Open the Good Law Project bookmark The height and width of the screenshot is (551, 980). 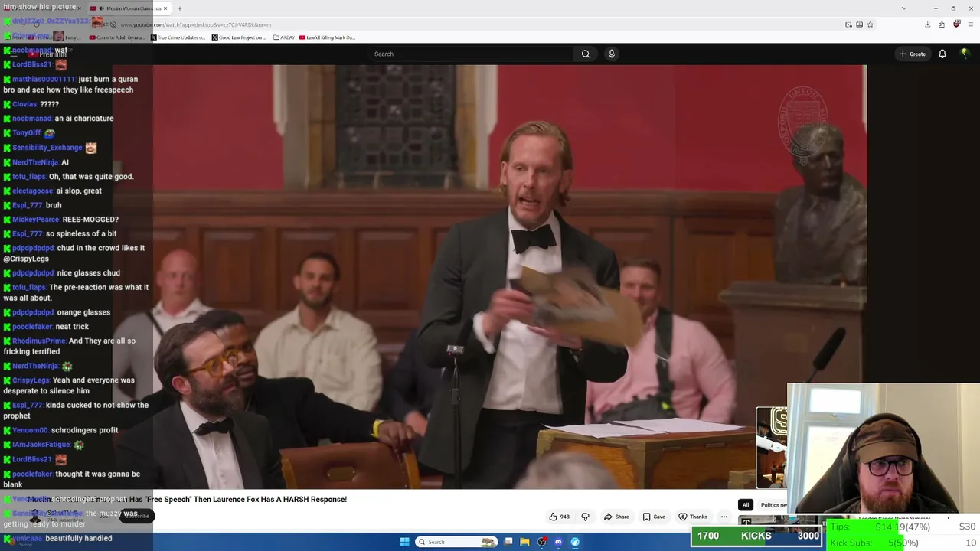click(x=240, y=37)
